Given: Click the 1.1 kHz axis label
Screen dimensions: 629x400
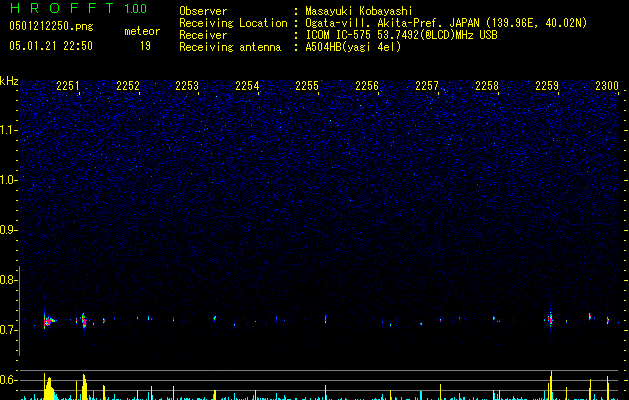Looking at the screenshot, I should pos(9,130).
